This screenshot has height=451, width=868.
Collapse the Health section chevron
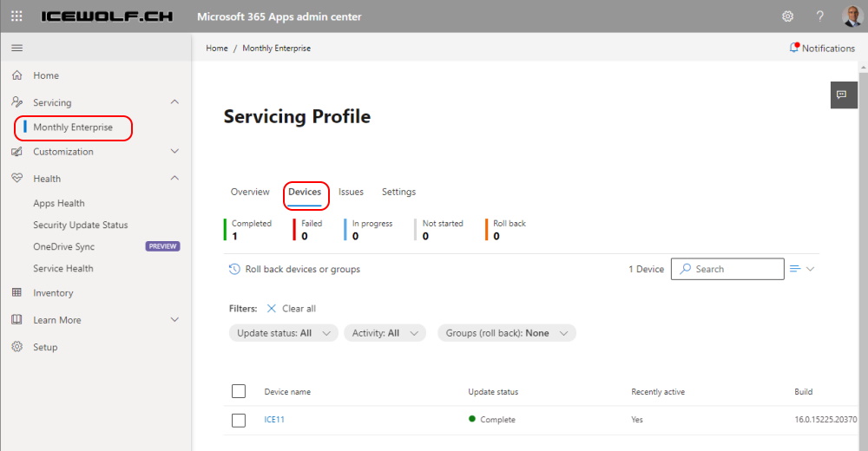[x=175, y=178]
